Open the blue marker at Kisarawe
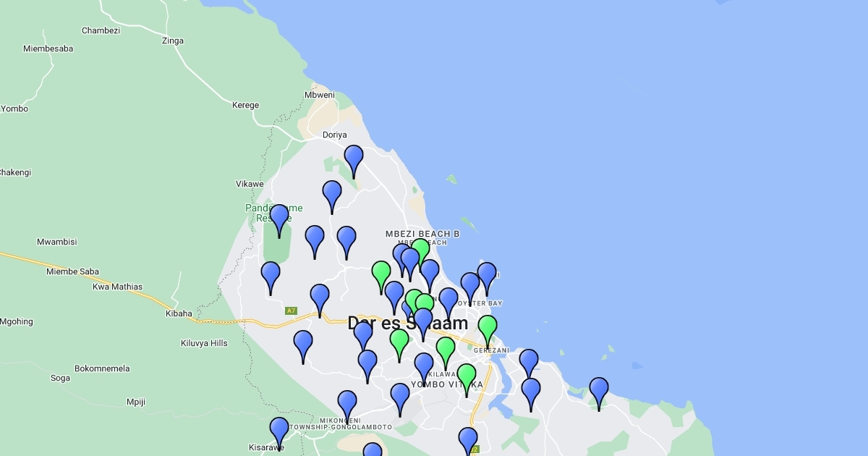This screenshot has height=456, width=868. tap(279, 431)
